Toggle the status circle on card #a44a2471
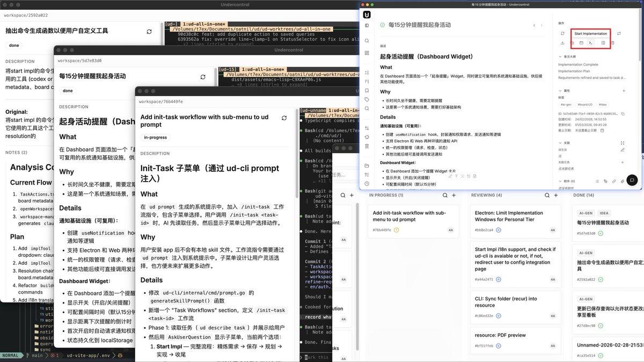This screenshot has width=644, height=362. click(x=499, y=279)
